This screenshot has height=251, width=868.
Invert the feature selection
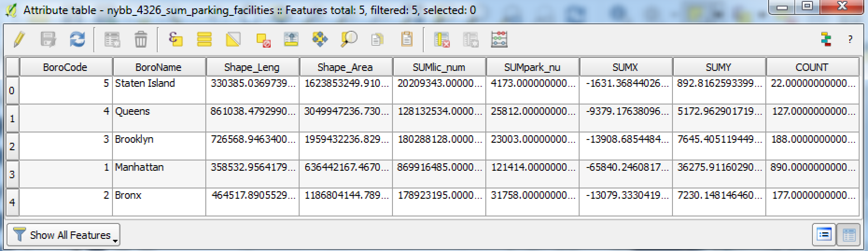(233, 40)
